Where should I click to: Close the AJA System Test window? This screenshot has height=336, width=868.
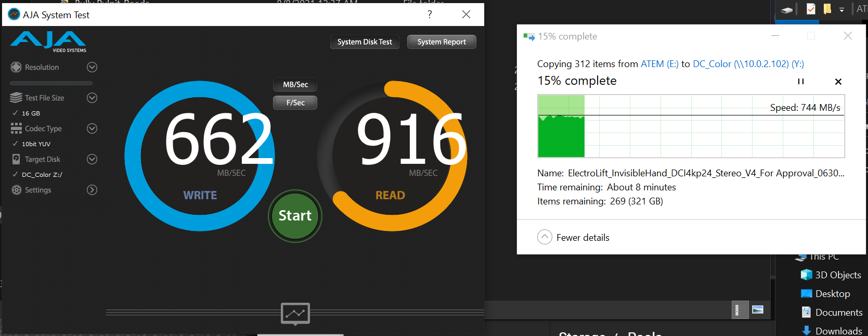pyautogui.click(x=467, y=15)
